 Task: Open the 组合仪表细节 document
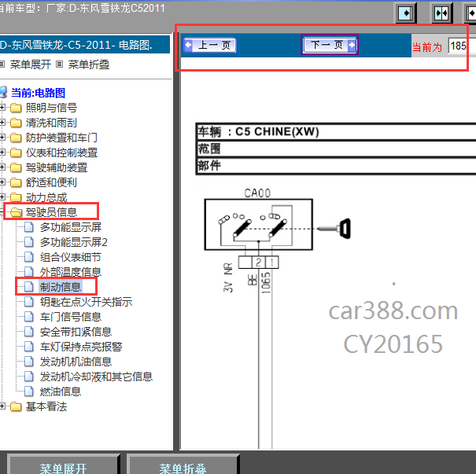[71, 257]
